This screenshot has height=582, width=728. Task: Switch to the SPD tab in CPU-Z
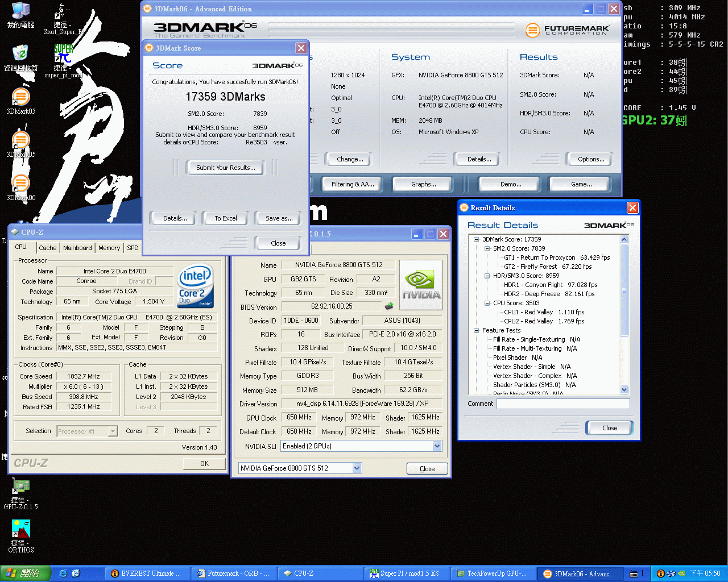click(133, 248)
